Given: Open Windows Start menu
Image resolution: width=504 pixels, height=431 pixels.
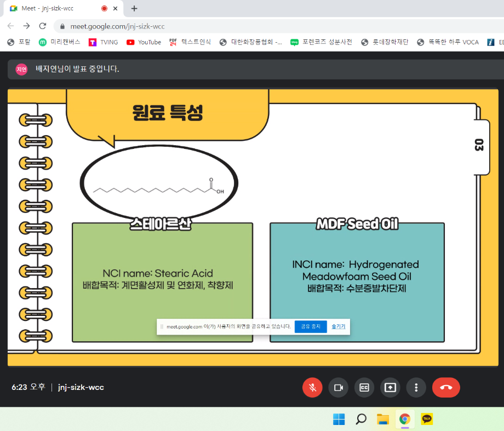Looking at the screenshot, I should 339,419.
